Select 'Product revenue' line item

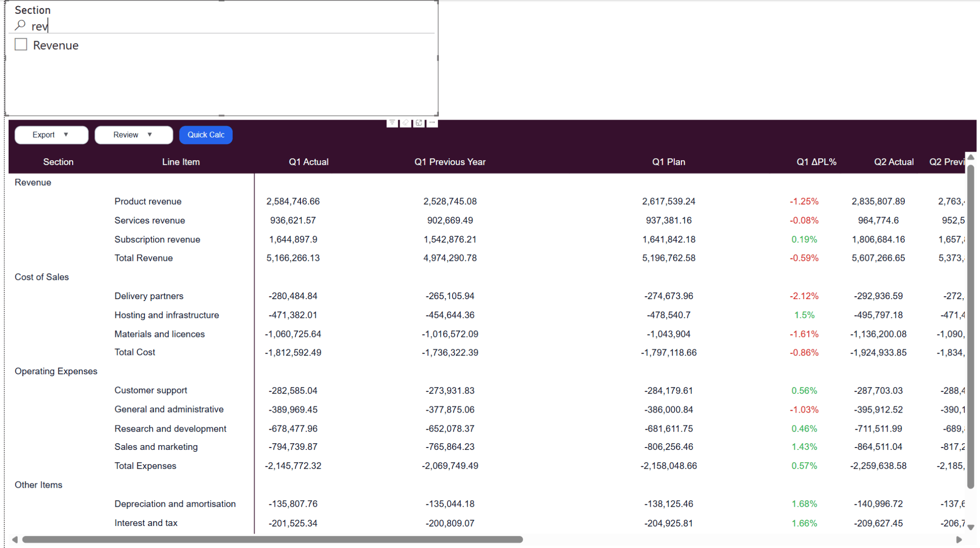[x=148, y=201]
